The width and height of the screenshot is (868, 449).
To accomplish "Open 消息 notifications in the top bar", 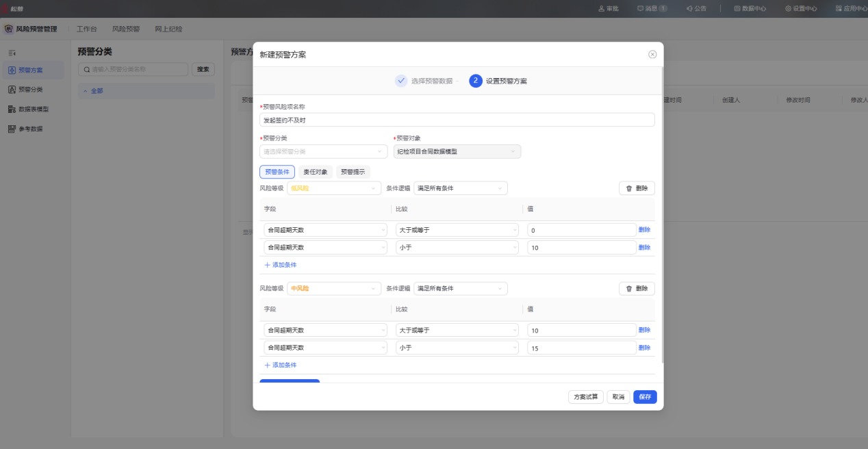I will (x=652, y=9).
